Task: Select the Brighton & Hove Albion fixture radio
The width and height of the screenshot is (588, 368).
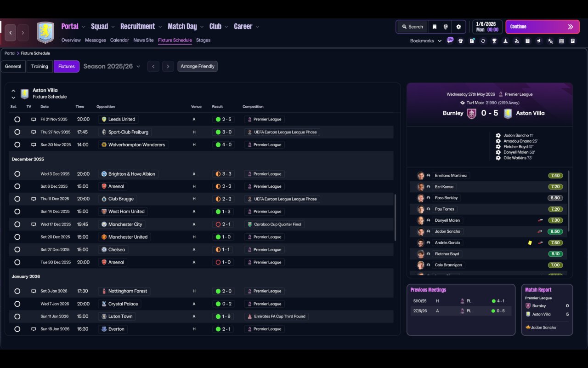Action: point(17,174)
